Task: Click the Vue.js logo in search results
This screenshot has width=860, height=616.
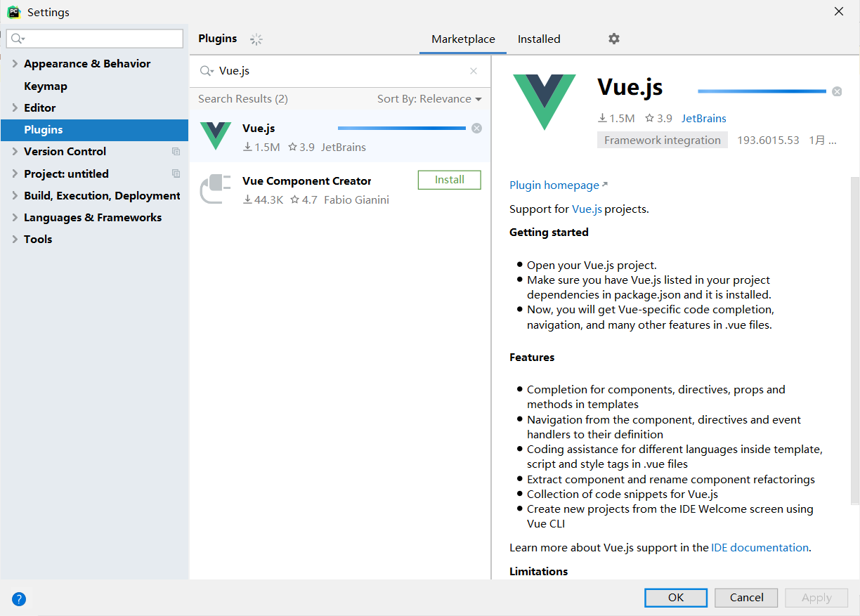Action: point(216,136)
